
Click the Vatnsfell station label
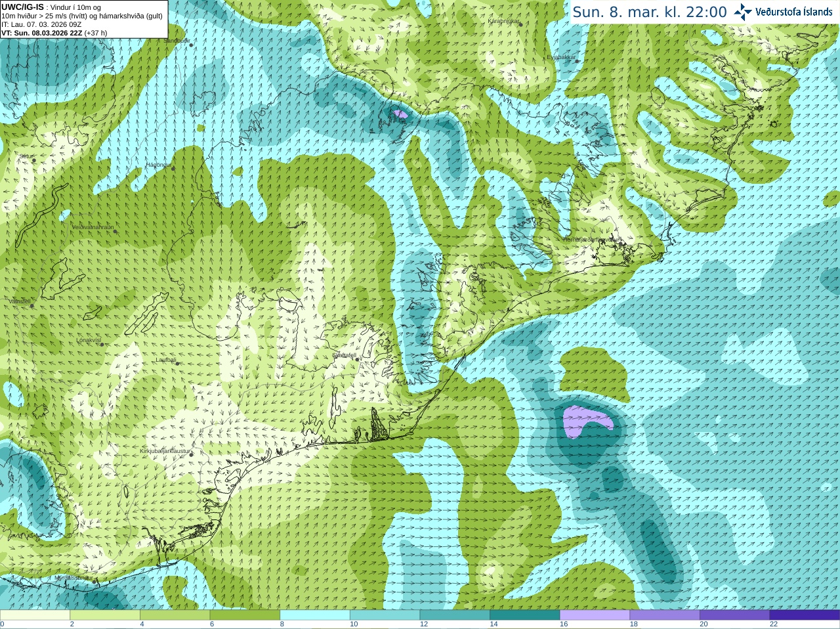pos(20,301)
